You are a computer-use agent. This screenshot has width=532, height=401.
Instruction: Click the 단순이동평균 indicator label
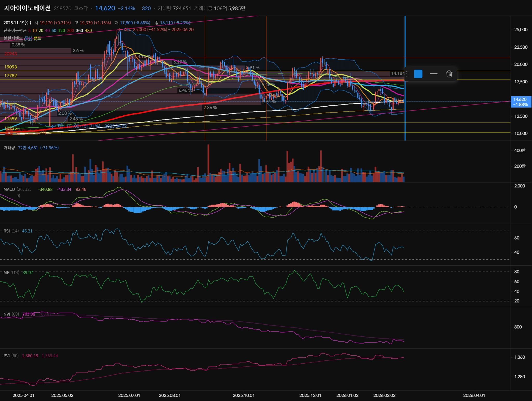15,30
